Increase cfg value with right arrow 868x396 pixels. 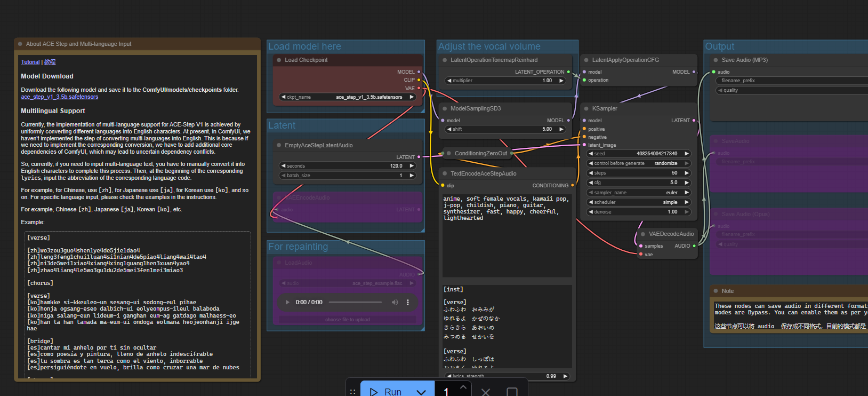(687, 183)
